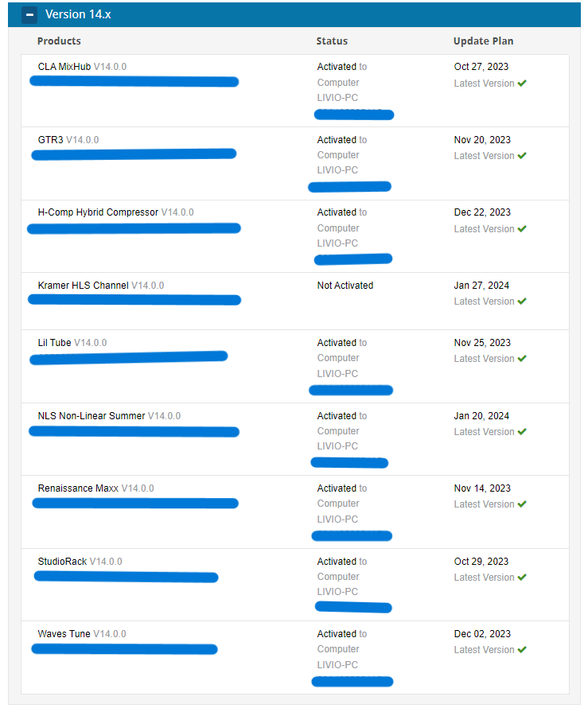Select the Waves Tune product name
Viewport: 588px width, 712px height.
tap(64, 634)
